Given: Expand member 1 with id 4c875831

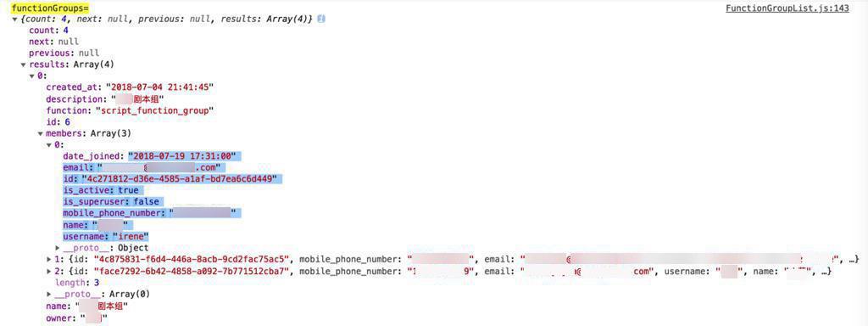Looking at the screenshot, I should coord(49,259).
